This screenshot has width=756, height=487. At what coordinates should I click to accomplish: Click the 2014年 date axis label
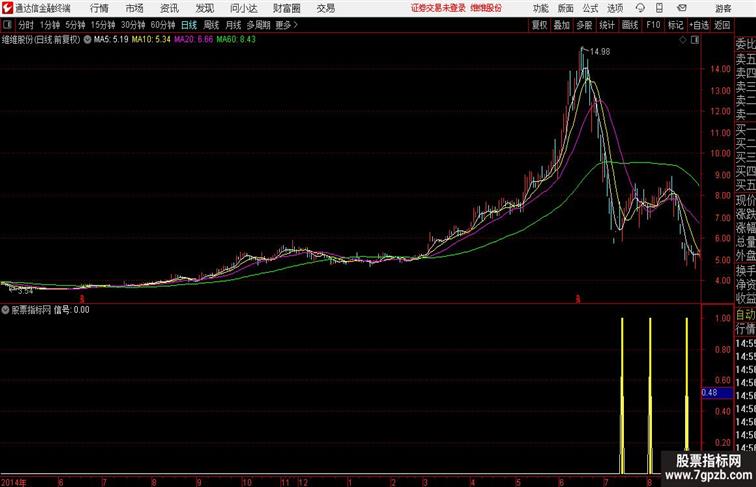14,482
